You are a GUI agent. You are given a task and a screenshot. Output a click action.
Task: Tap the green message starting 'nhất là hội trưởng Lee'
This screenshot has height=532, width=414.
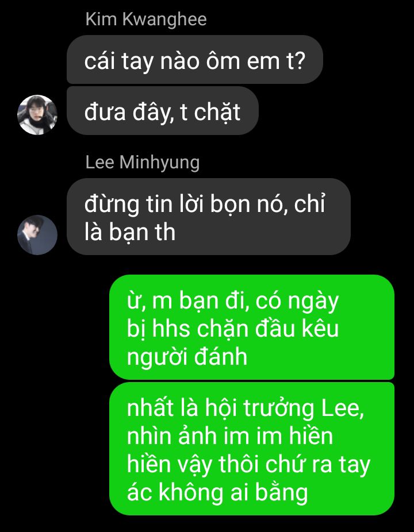coord(252,449)
